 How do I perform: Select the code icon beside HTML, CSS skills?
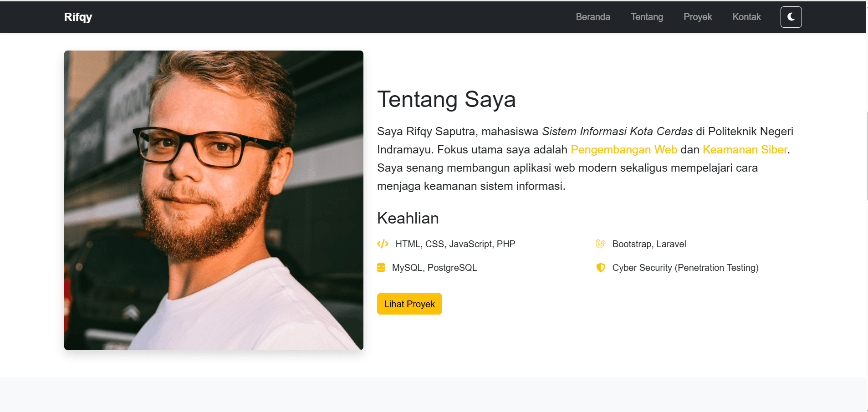coord(383,244)
